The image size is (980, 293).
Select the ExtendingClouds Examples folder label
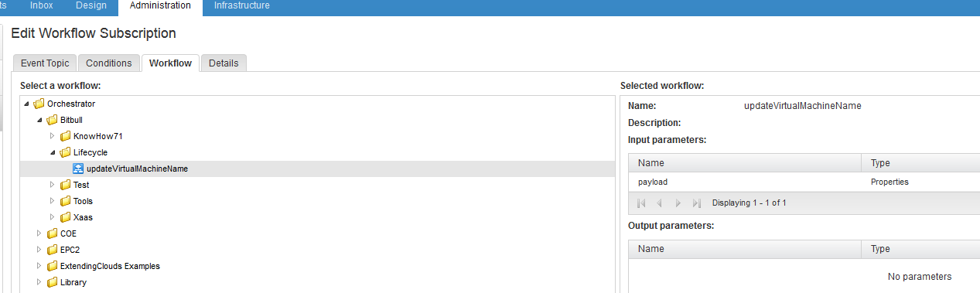tap(110, 266)
